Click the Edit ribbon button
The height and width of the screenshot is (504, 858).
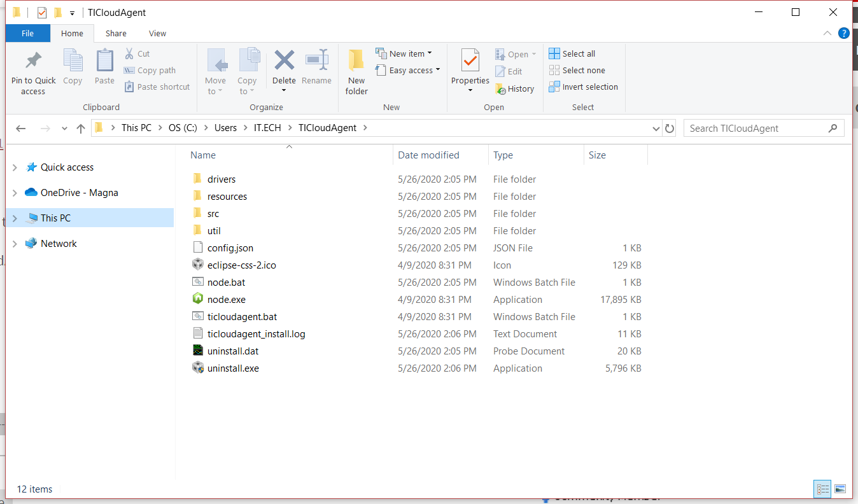[x=509, y=71]
